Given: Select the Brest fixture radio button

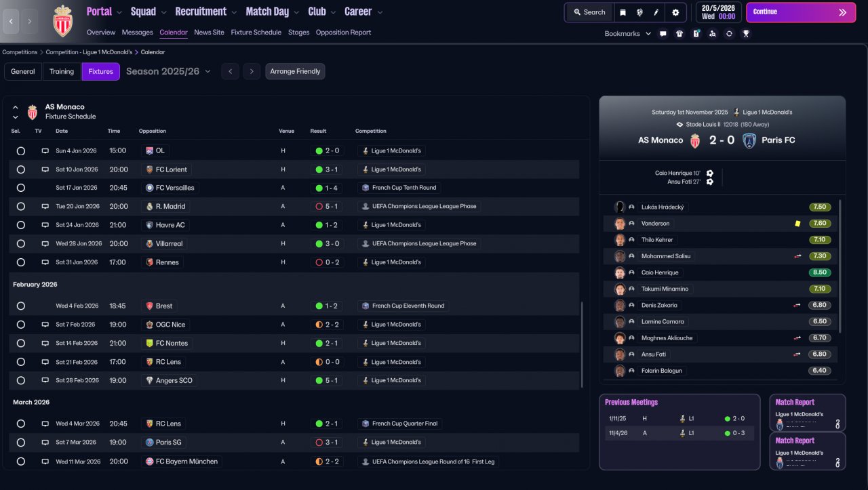Looking at the screenshot, I should tap(21, 306).
